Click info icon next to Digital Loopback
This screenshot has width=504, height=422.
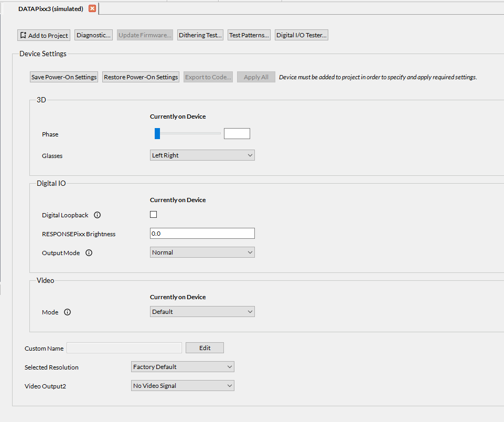pos(97,215)
